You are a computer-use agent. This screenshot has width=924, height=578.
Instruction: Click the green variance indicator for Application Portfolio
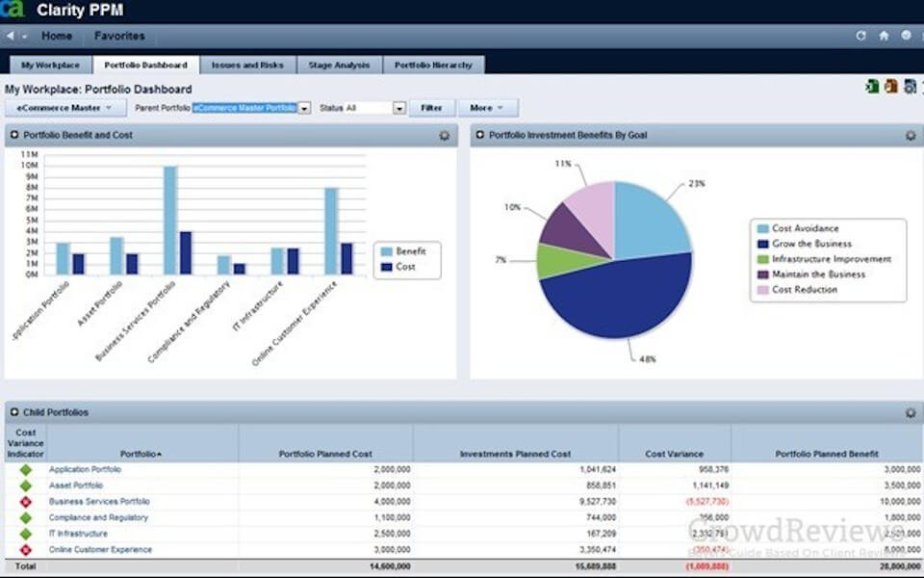coord(25,469)
